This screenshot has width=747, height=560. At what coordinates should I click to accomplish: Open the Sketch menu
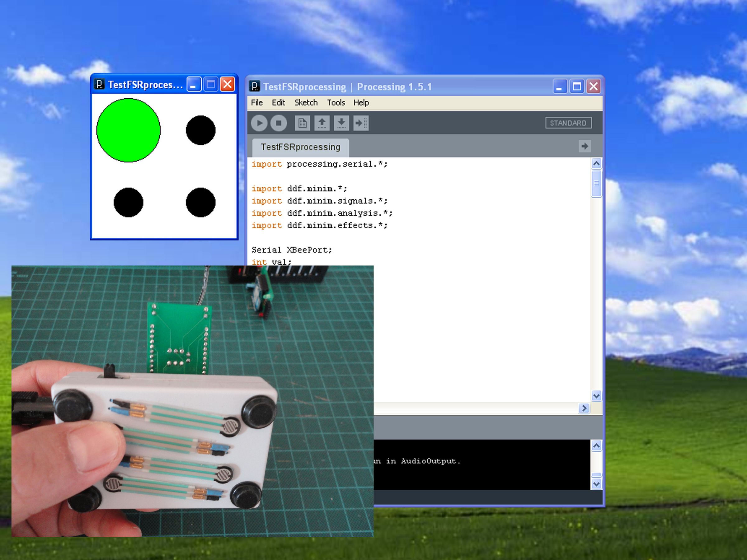click(x=306, y=103)
